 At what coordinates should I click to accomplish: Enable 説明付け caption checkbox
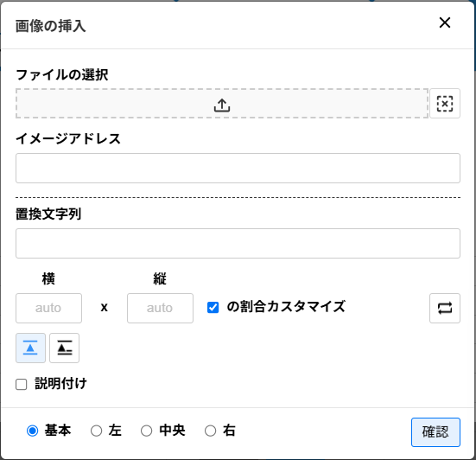[22, 385]
